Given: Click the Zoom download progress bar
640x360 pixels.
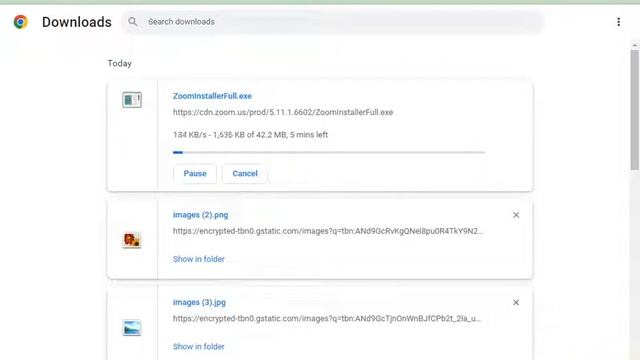Looking at the screenshot, I should pyautogui.click(x=329, y=152).
